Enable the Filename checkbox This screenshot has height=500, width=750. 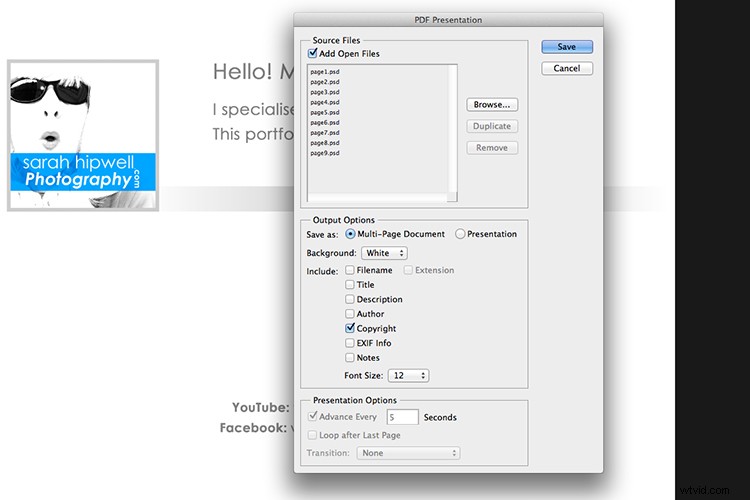[x=350, y=270]
